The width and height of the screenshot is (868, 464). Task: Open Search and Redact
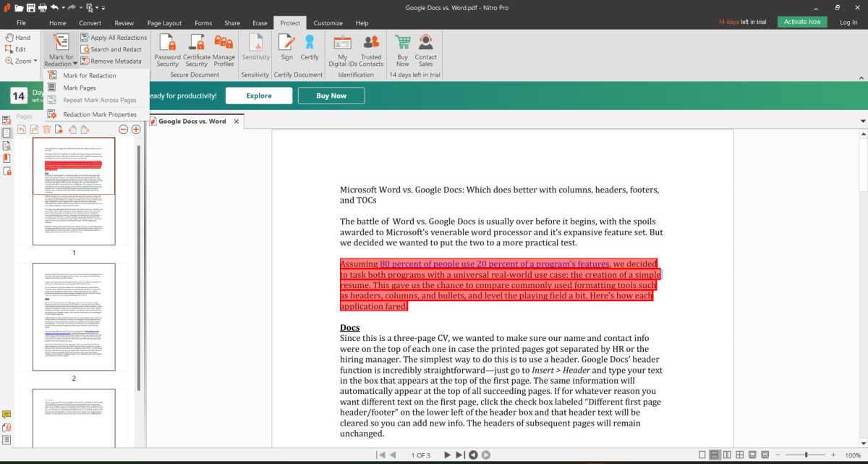[111, 49]
